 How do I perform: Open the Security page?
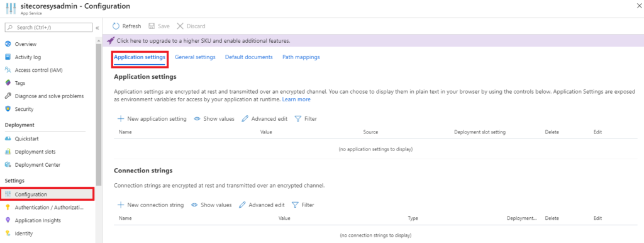(25, 109)
